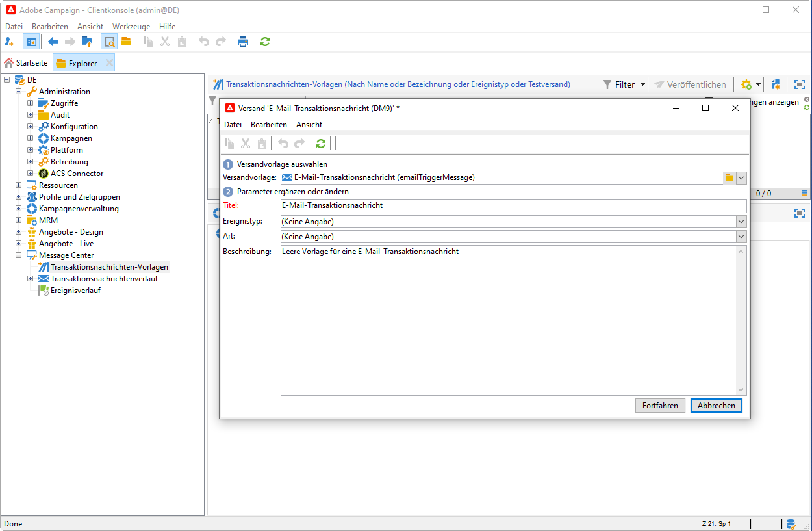Viewport: 812px width, 531px height.
Task: Collapse the Administration tree node
Action: coord(19,92)
